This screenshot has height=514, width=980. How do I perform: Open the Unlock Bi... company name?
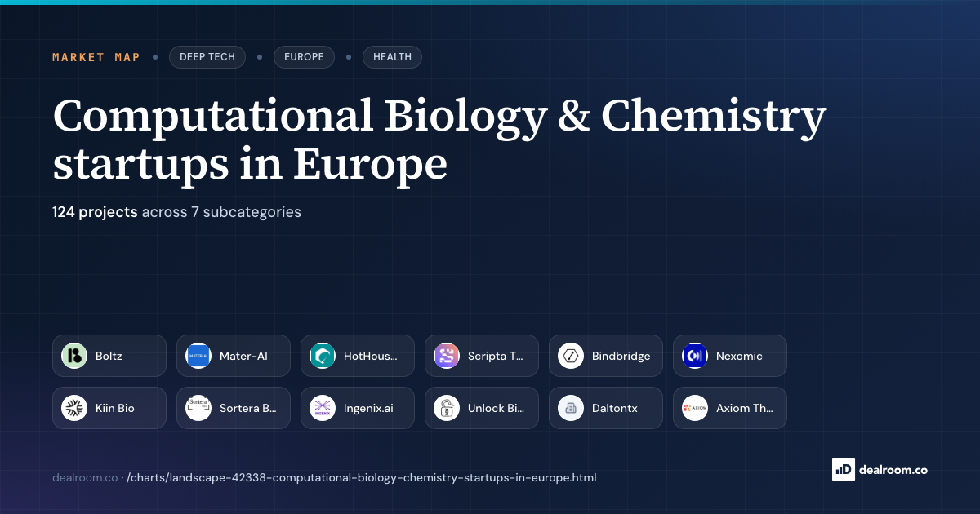coord(497,408)
